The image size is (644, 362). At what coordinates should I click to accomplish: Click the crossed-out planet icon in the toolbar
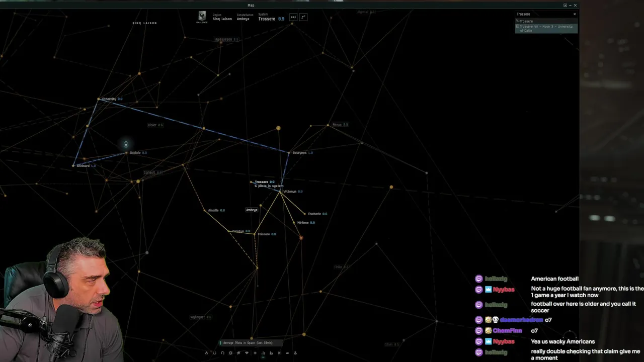[x=238, y=353]
